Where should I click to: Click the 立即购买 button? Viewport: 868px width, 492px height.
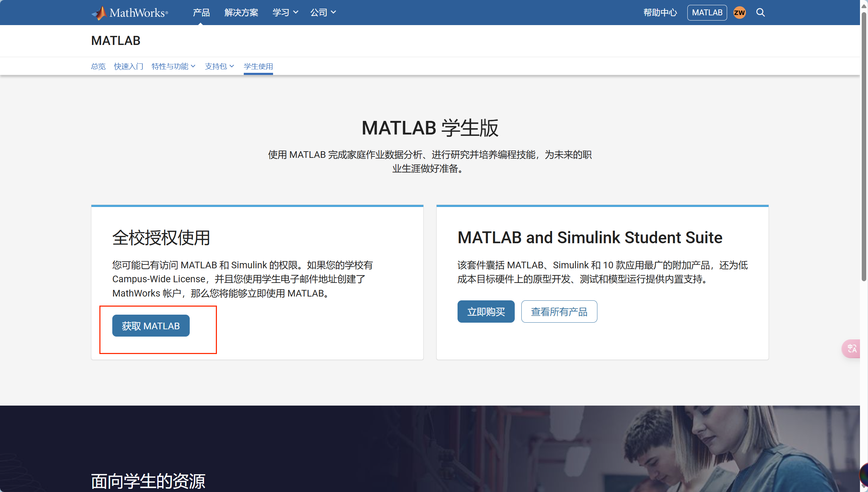click(x=486, y=312)
